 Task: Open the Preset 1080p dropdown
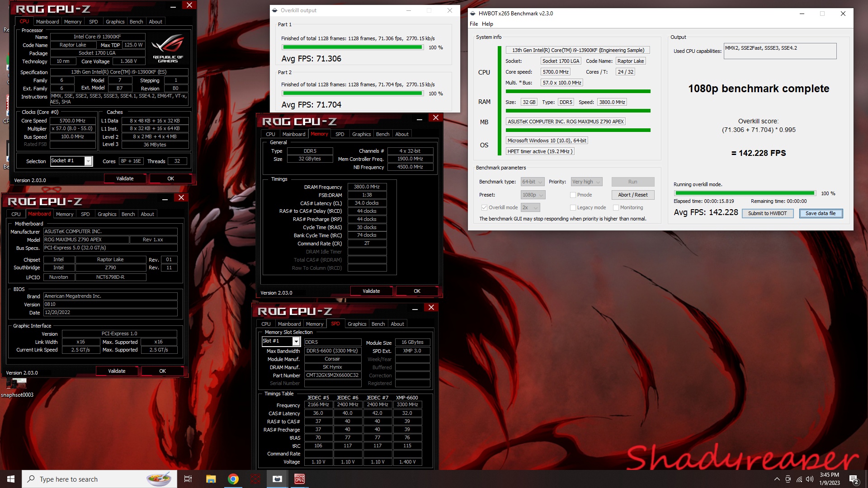533,195
